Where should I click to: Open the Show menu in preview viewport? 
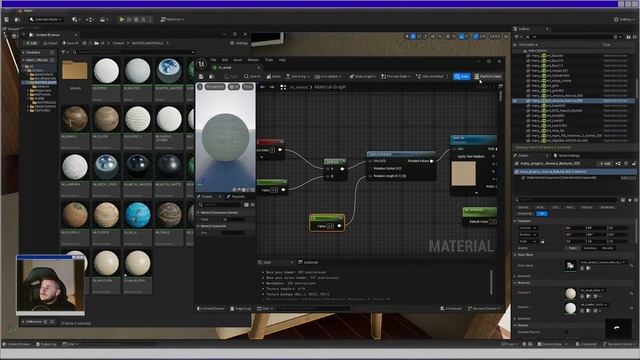pyautogui.click(x=248, y=87)
